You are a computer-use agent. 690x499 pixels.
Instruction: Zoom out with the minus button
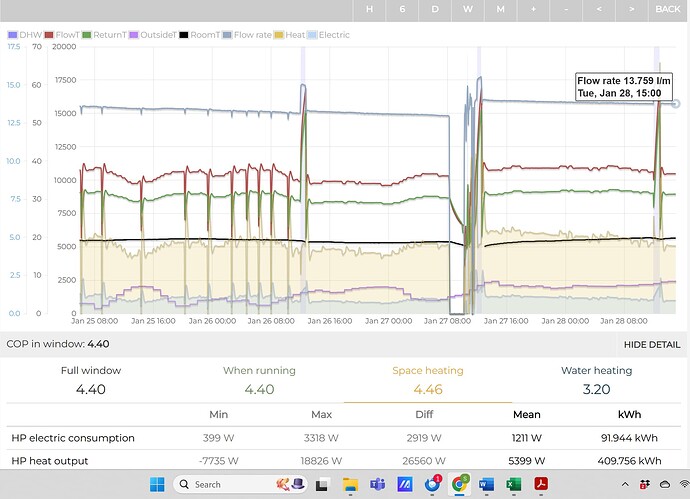click(566, 10)
